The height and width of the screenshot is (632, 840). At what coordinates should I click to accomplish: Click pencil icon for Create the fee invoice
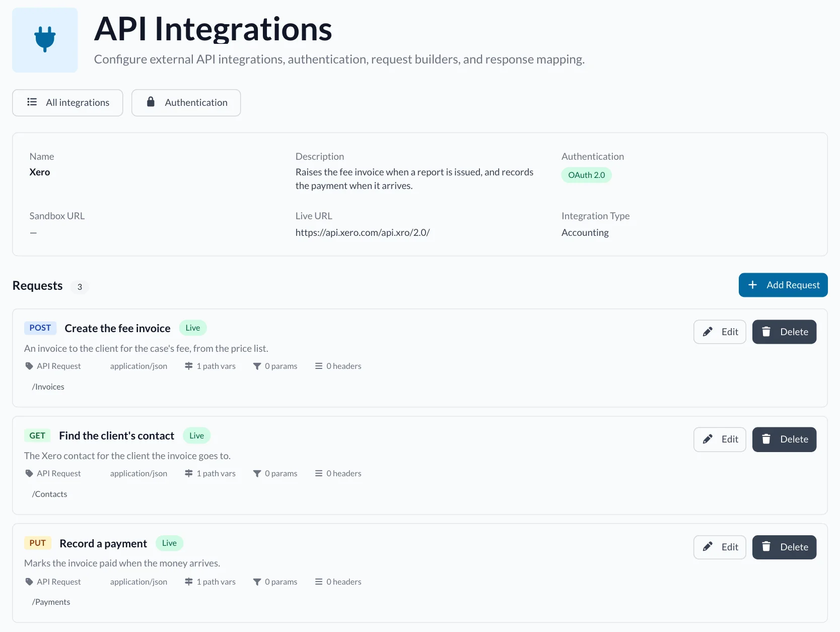708,332
